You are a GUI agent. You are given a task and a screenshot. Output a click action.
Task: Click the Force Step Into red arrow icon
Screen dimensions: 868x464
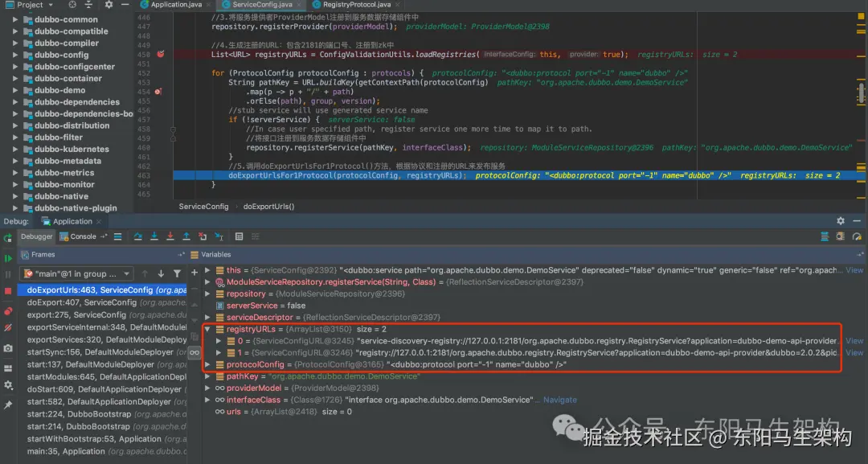point(170,236)
